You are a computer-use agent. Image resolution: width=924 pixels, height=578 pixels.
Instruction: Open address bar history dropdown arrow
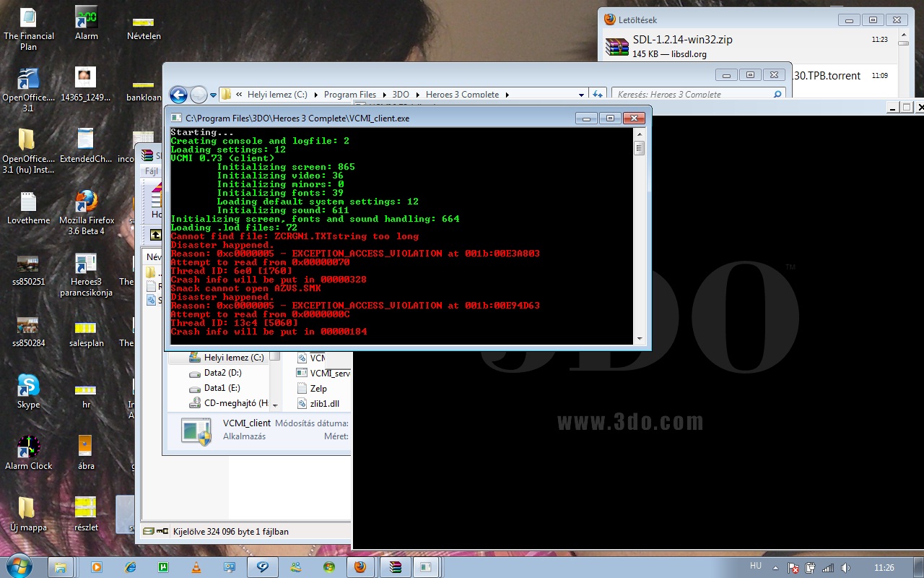pos(581,95)
